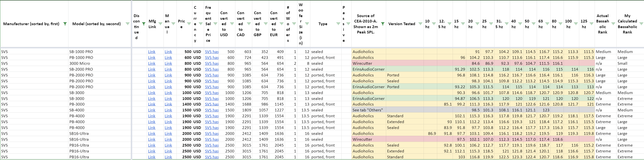
Task: Expand the 125 hz filter dropdown
Action: point(591,24)
